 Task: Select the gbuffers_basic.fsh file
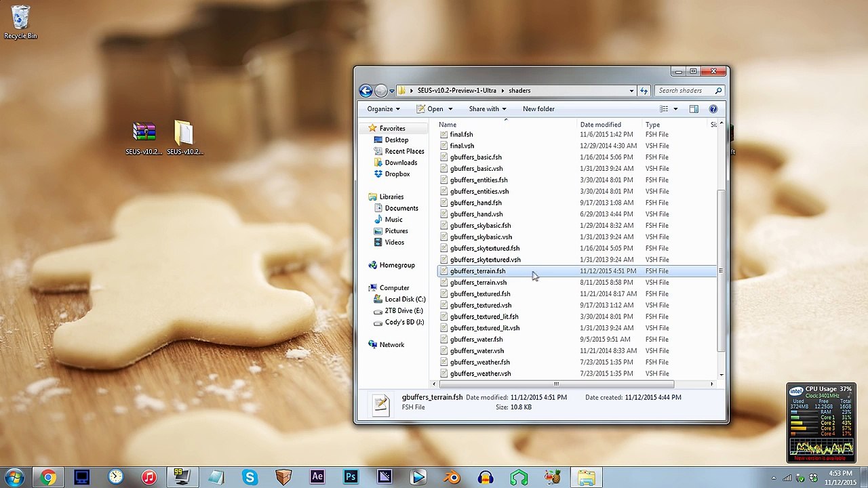click(x=475, y=157)
